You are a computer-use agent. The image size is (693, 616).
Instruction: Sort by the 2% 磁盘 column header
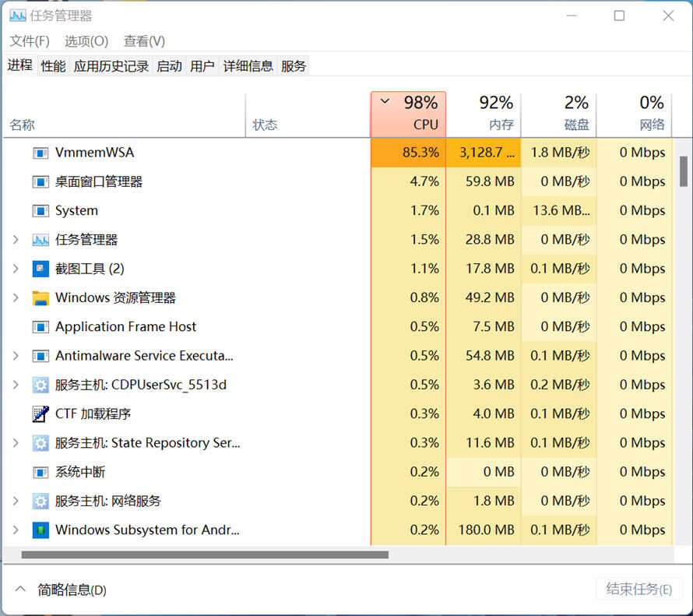click(558, 114)
